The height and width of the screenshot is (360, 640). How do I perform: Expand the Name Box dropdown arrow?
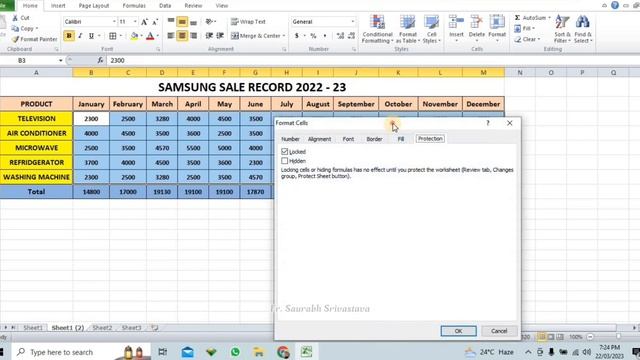[60, 60]
